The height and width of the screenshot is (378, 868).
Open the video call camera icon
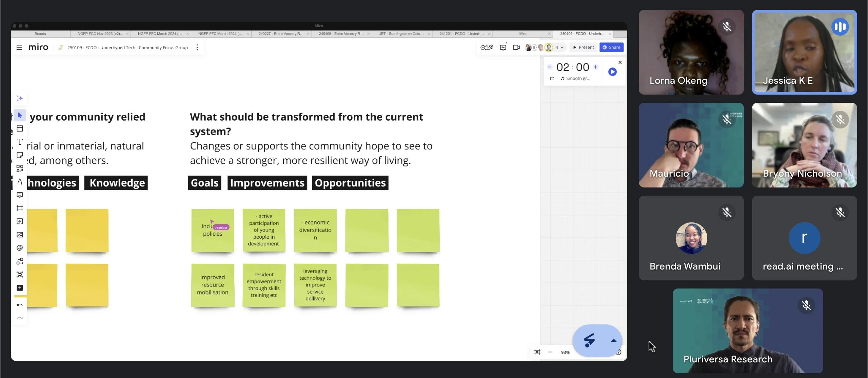[516, 47]
